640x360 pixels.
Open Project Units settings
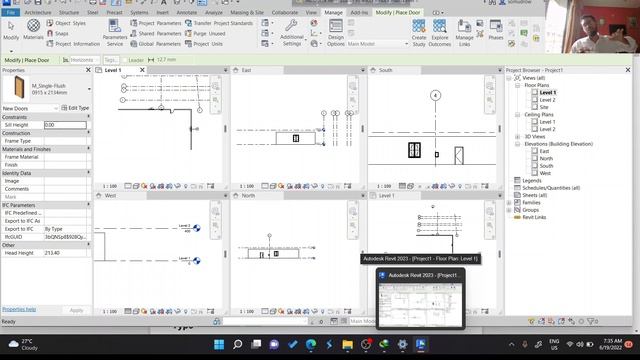point(204,44)
